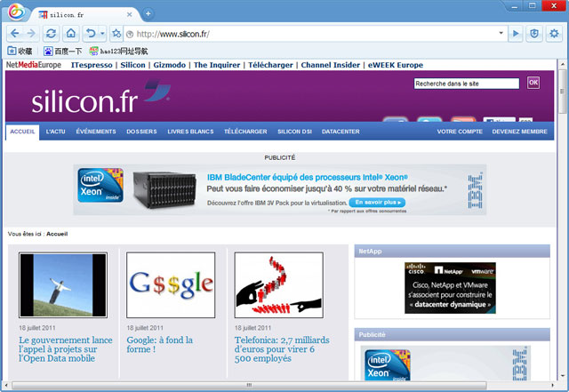Click the vertical scrollbar thumb
This screenshot has height=392, width=569.
[563, 91]
